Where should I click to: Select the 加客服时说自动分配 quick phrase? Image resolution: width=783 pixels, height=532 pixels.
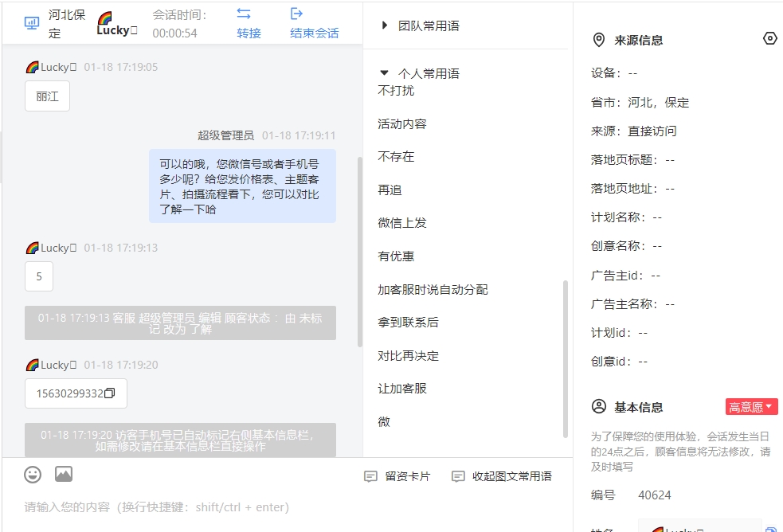(x=433, y=289)
